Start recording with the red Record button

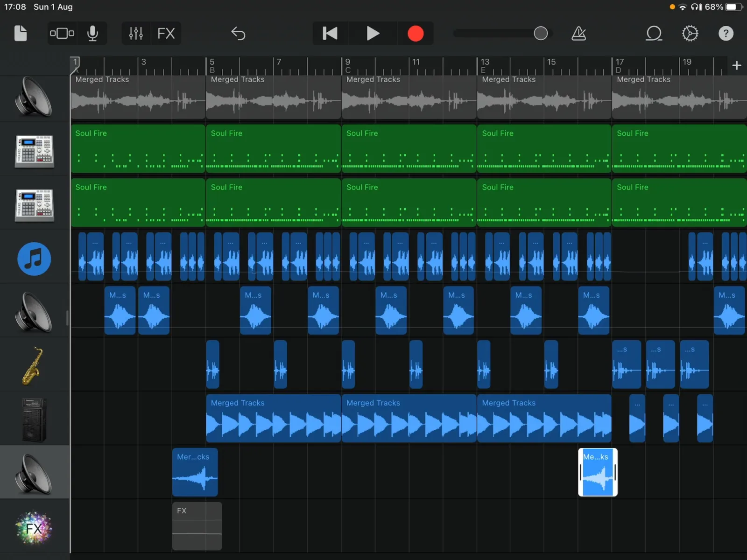tap(415, 34)
